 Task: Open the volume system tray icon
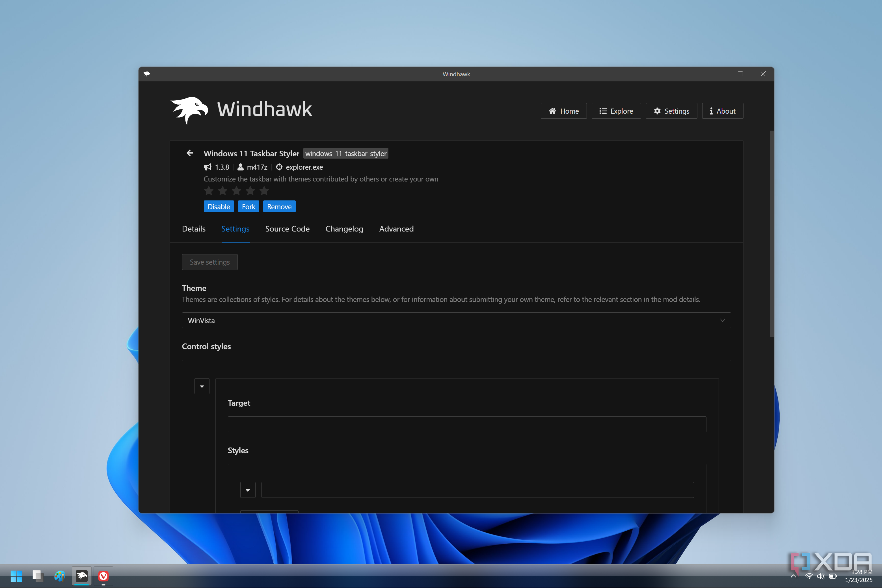(x=820, y=576)
